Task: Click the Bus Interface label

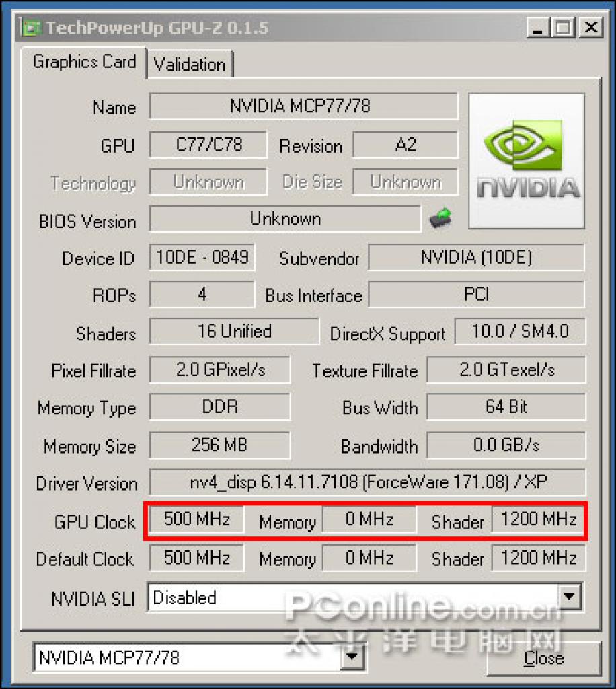Action: click(x=313, y=296)
